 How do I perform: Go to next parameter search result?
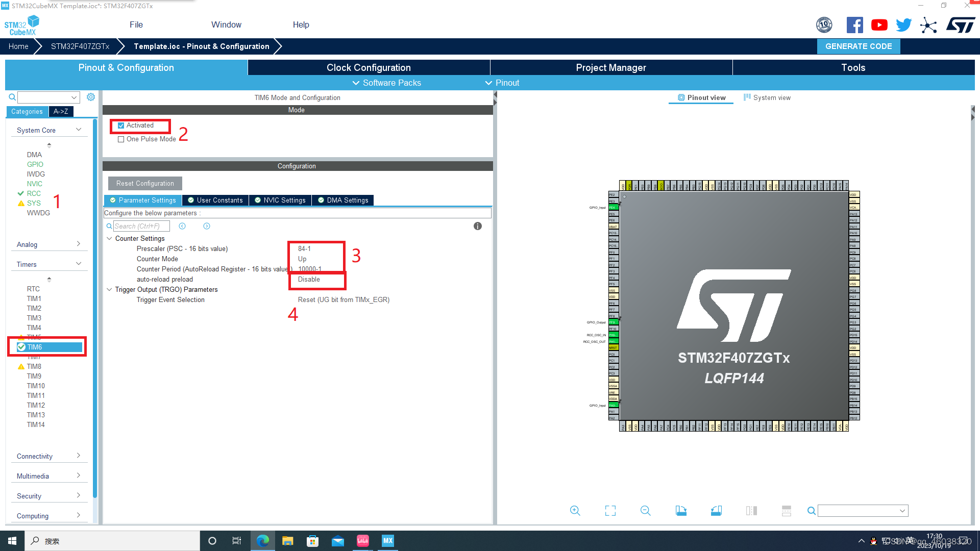click(x=207, y=226)
